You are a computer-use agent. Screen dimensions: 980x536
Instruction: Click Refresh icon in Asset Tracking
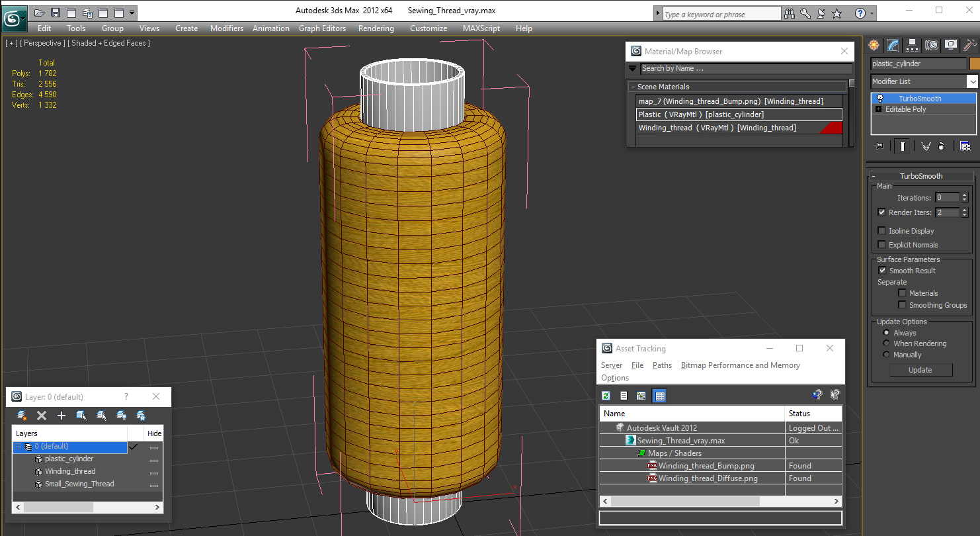point(606,396)
